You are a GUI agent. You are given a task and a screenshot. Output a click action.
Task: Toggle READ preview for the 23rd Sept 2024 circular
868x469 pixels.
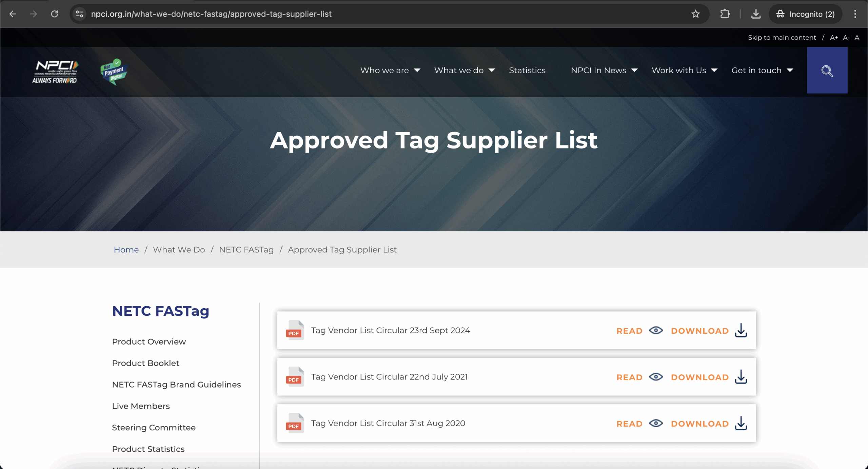(629, 331)
